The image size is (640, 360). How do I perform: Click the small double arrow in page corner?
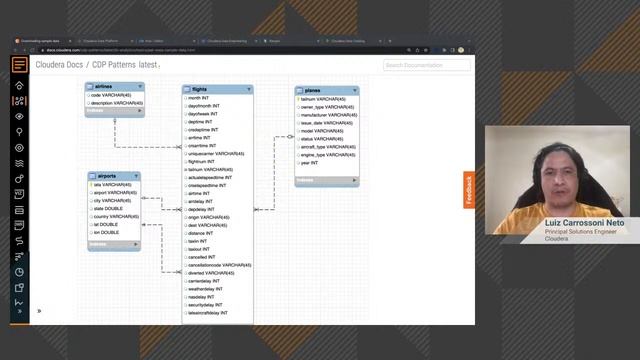click(x=39, y=311)
